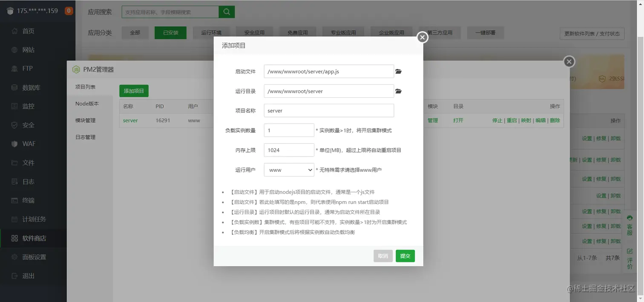644x302 pixels.
Task: Open folder browser beside 运行目录 field
Action: [x=398, y=91]
